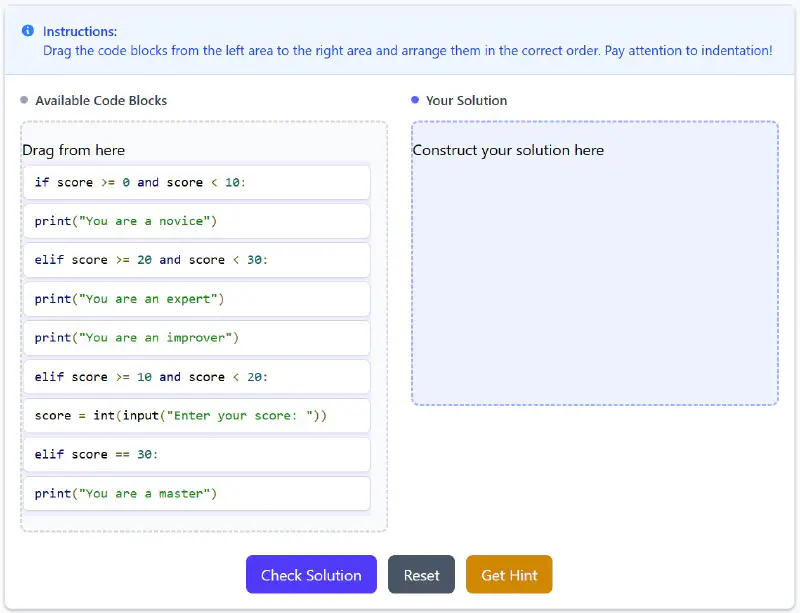Click the 'Available Code Blocks' heading
The image size is (800, 613).
pyautogui.click(x=100, y=100)
